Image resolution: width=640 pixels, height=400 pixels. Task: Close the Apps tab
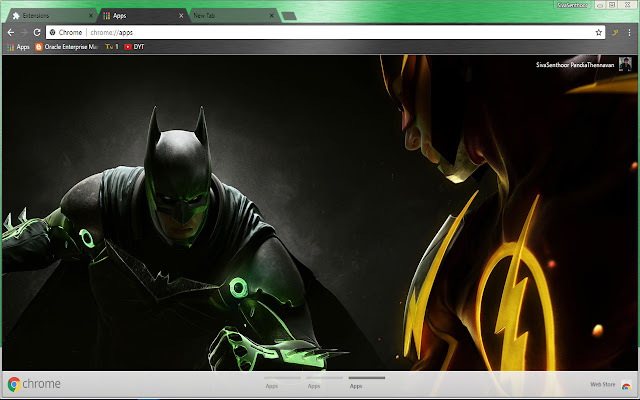pyautogui.click(x=181, y=16)
